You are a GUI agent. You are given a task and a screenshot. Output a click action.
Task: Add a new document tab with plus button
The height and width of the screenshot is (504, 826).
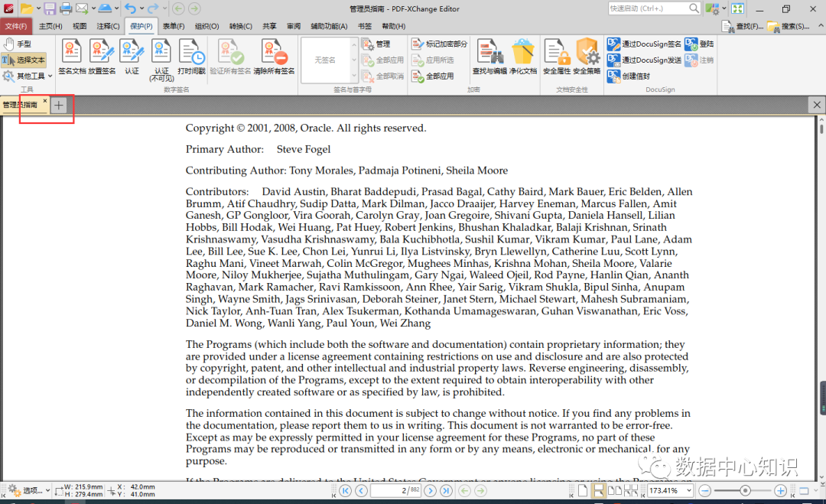58,105
